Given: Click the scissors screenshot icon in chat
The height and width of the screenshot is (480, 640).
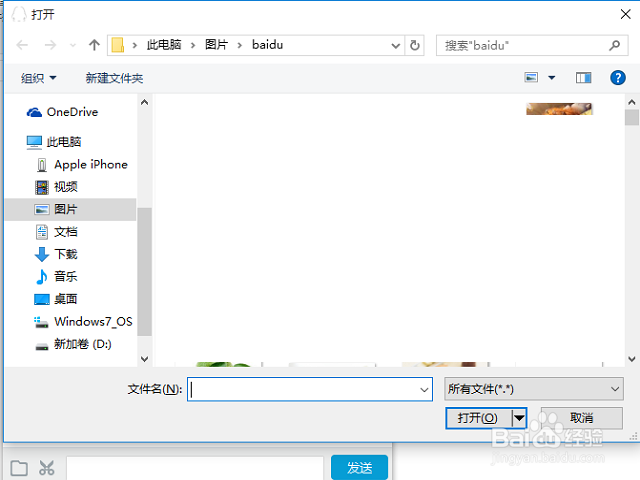Looking at the screenshot, I should point(47,468).
